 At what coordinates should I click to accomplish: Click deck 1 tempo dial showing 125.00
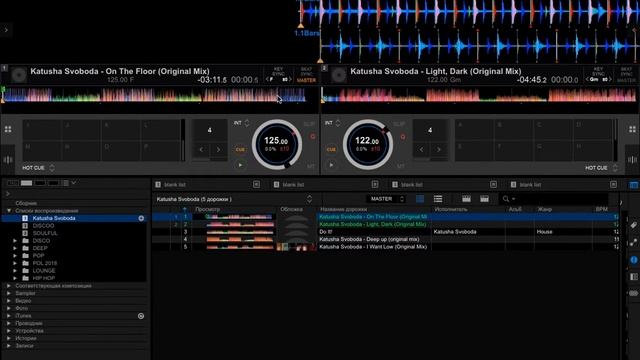pos(277,144)
